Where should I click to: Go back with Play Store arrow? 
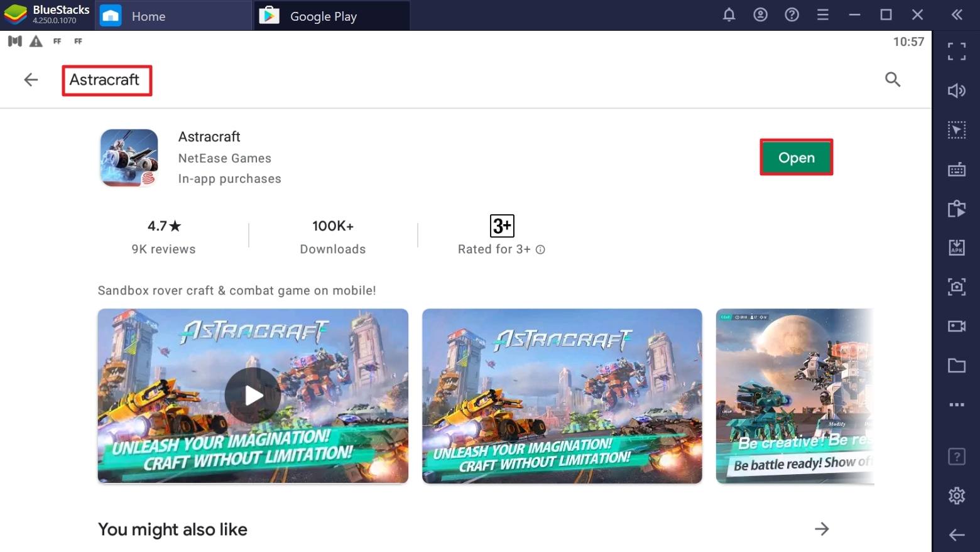[x=31, y=80]
